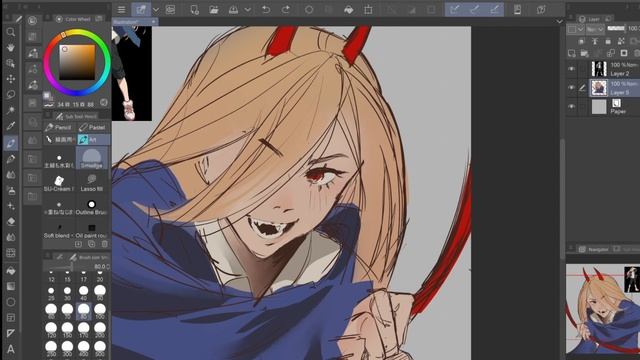
Task: Click the Scale/Rotate transform icon
Action: click(368, 10)
